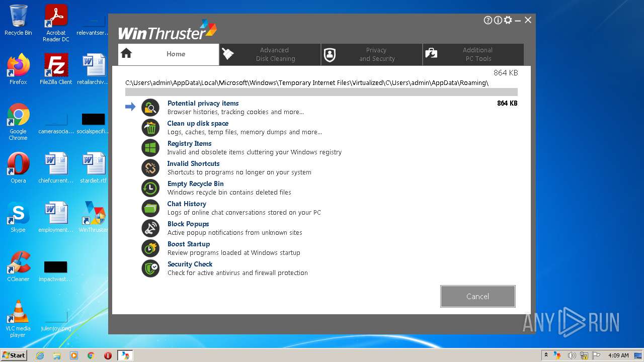This screenshot has width=644, height=362.
Task: Open Windows Explorer from taskbar
Action: 57,355
